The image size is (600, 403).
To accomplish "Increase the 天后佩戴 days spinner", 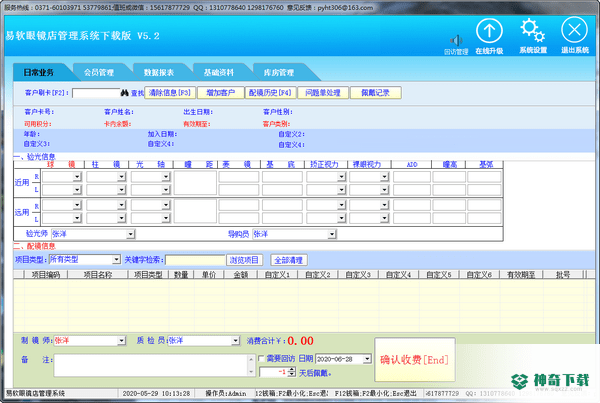I will [x=292, y=369].
